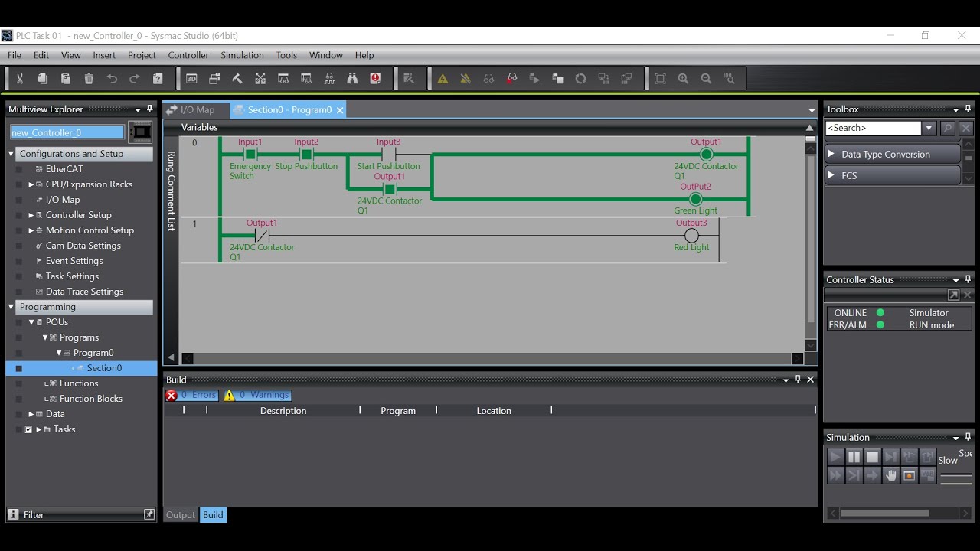Close the Section0 - Program0 tab
Screen dimensions: 980x551
pyautogui.click(x=340, y=110)
